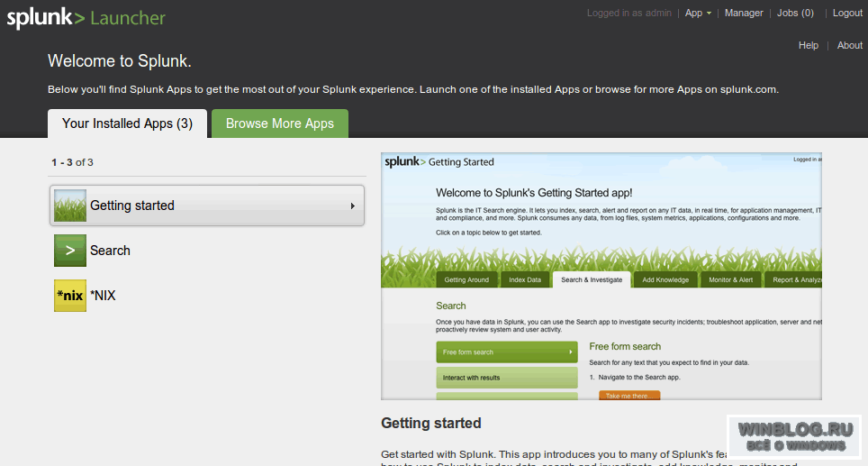Click the yellow *nix app icon
Viewport: 868px width, 466px height.
click(70, 296)
